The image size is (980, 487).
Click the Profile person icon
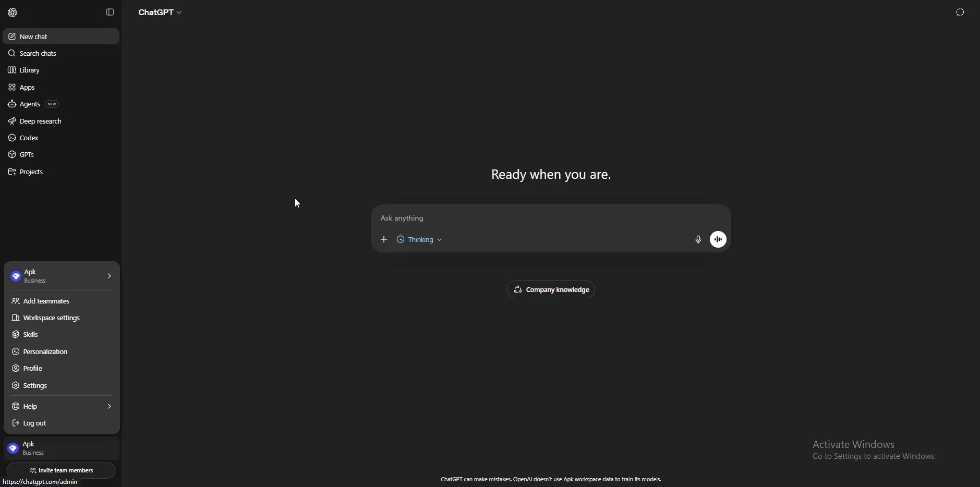pyautogui.click(x=16, y=368)
